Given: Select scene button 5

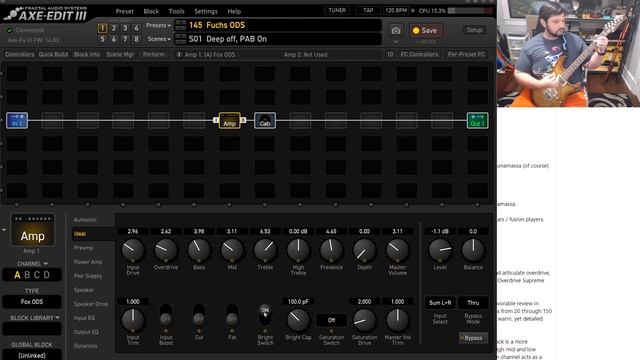Looking at the screenshot, I should [x=102, y=39].
